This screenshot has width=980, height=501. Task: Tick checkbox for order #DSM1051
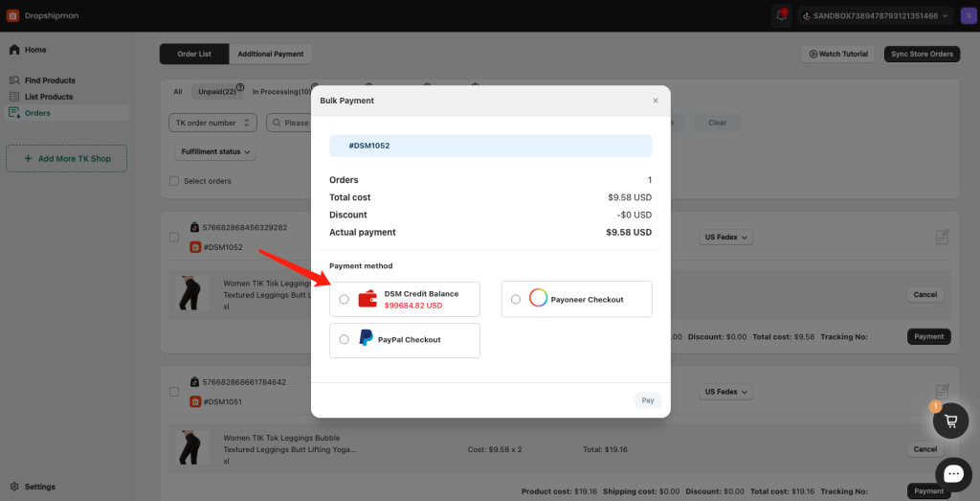tap(174, 392)
